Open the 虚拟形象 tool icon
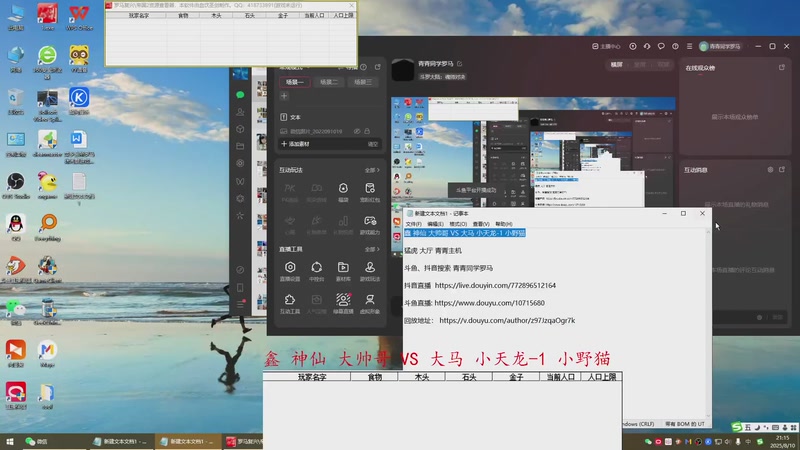 (369, 303)
